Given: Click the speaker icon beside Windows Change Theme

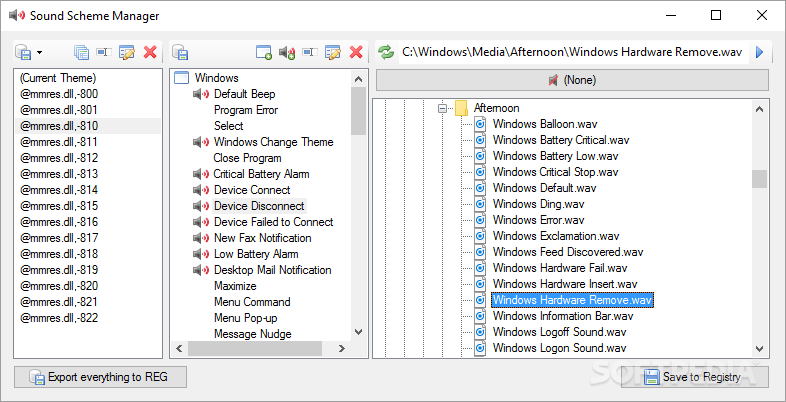Looking at the screenshot, I should (201, 142).
